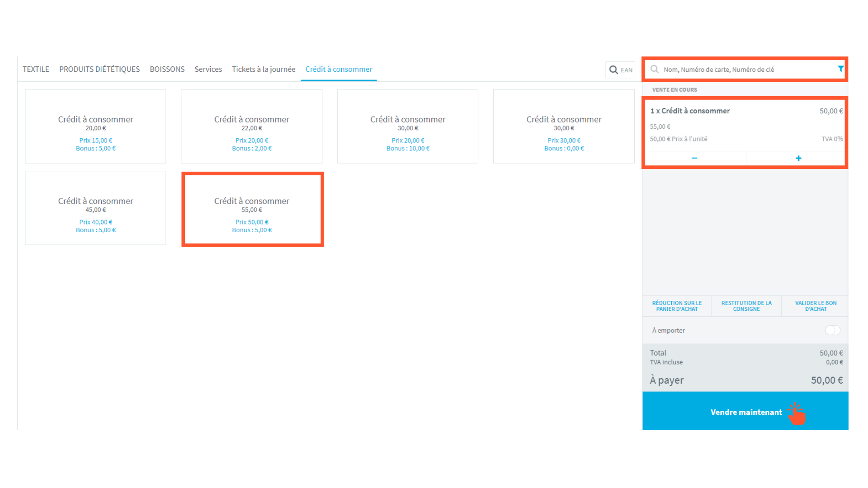
Task: Open the TEXTILE category tab
Action: click(x=36, y=69)
